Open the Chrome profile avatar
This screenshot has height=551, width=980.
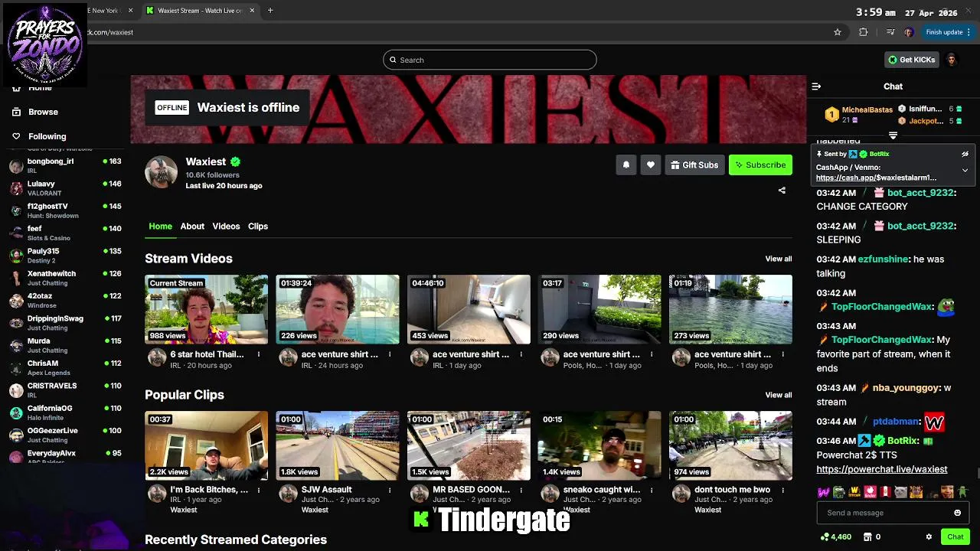click(909, 32)
